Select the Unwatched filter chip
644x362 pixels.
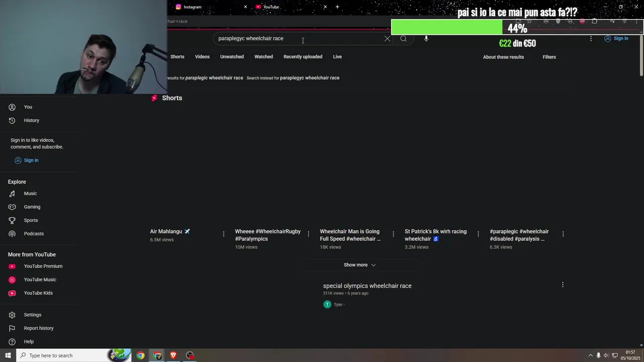(232, 57)
